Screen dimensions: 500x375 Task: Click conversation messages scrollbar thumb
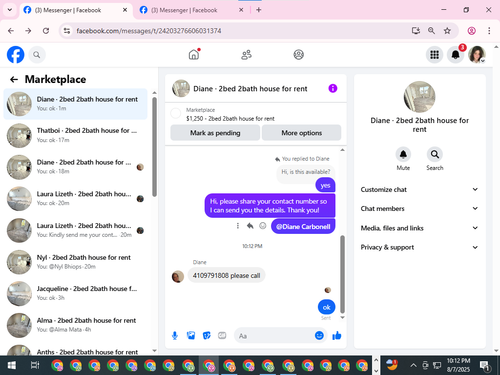click(x=342, y=274)
